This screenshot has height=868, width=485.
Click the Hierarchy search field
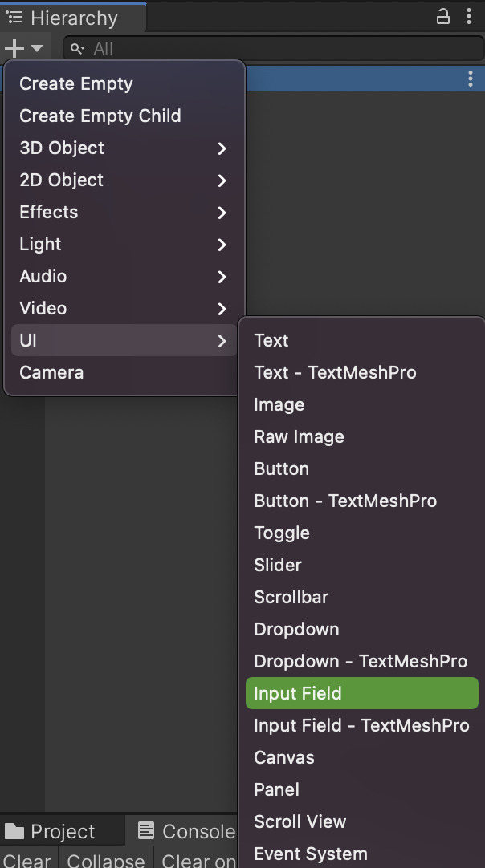click(274, 48)
